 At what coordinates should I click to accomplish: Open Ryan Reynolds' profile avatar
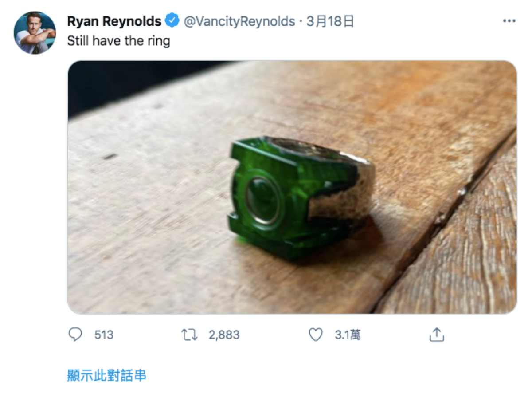35,33
